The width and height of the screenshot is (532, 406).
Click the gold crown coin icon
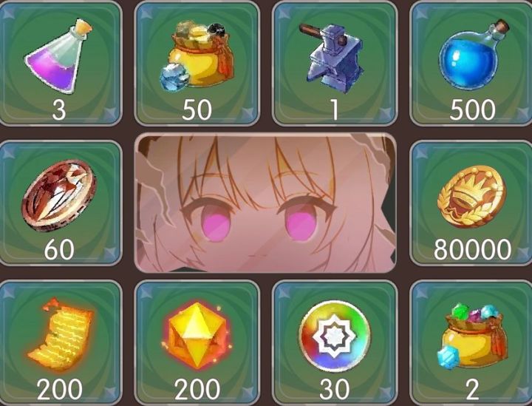tap(472, 196)
